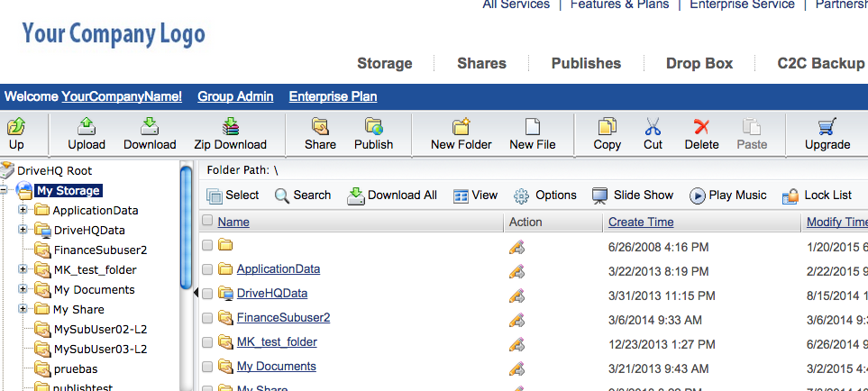Image resolution: width=868 pixels, height=391 pixels.
Task: Click the Upgrade shopping cart icon
Action: [827, 128]
